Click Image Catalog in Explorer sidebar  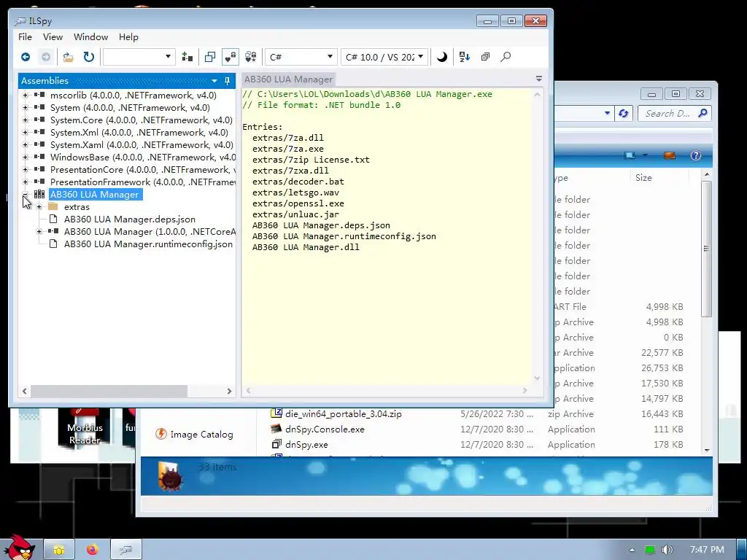[x=201, y=435]
